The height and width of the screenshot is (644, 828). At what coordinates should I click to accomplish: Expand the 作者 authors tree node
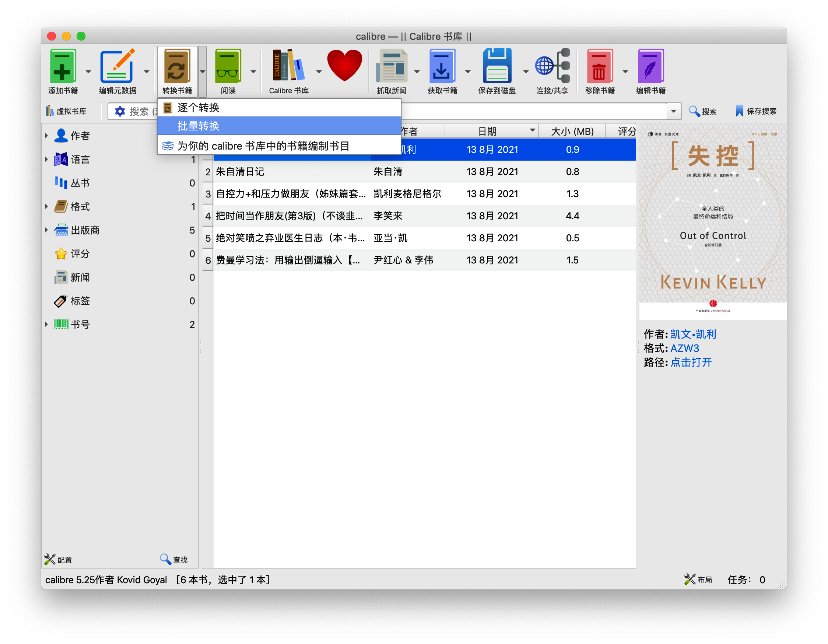(x=46, y=136)
